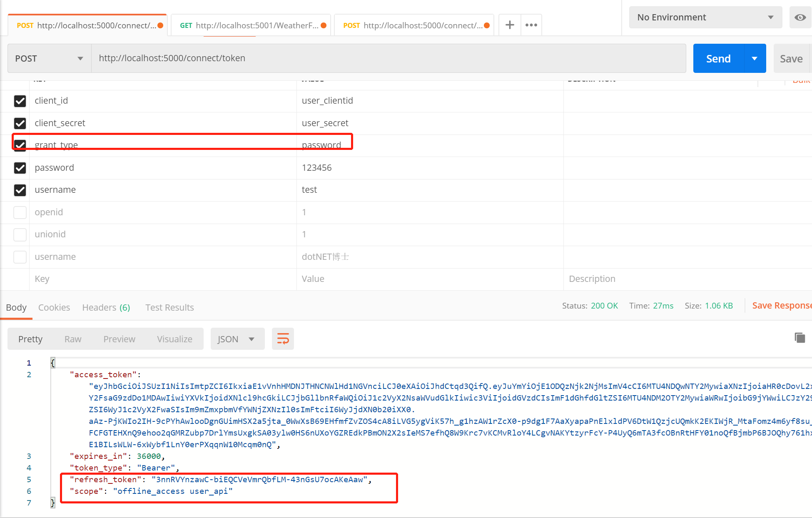Open the No Environment dropdown
Image resolution: width=812 pixels, height=518 pixels.
(705, 17)
